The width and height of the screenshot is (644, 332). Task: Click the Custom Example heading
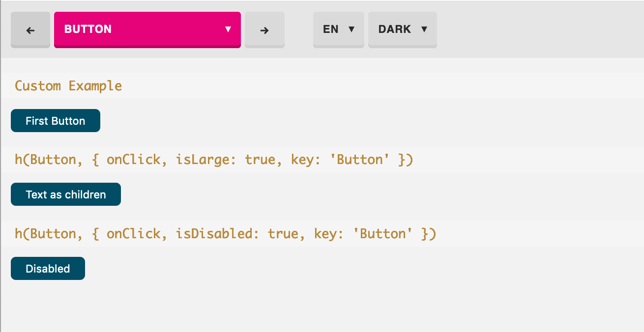pos(68,86)
